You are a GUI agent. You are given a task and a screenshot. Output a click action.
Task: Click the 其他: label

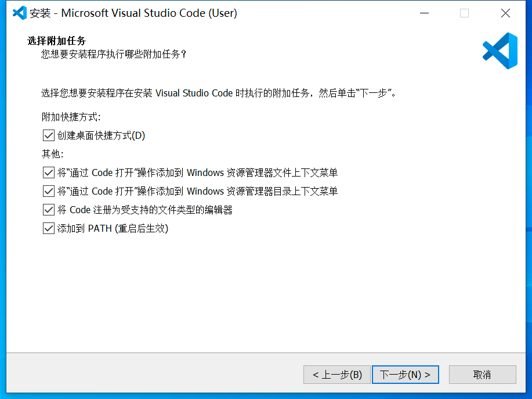[52, 154]
